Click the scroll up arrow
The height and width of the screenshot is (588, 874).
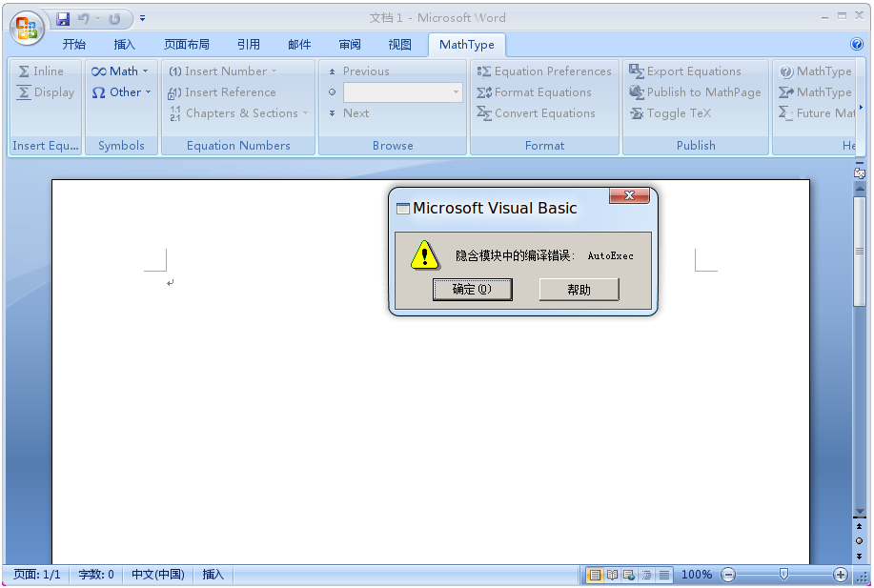click(x=860, y=189)
